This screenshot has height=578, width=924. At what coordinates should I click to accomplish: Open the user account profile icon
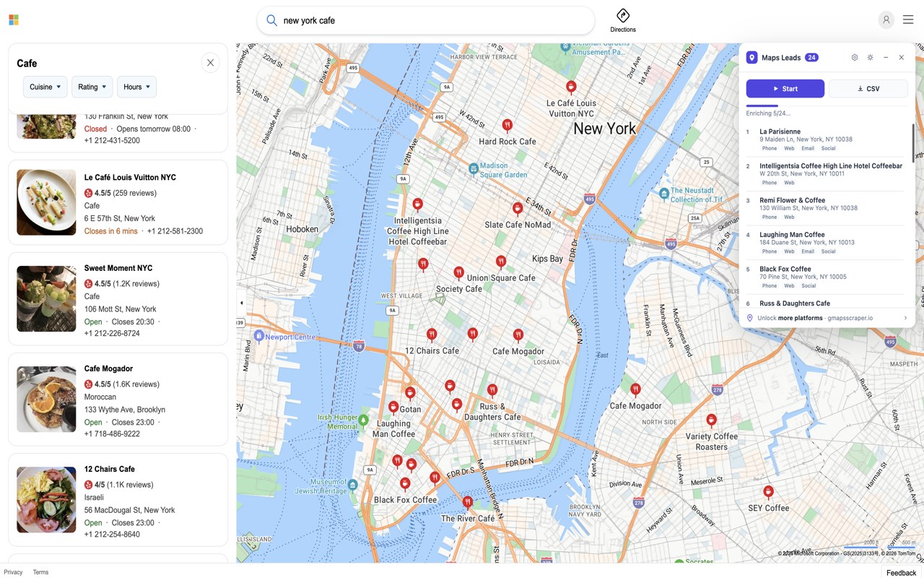[x=886, y=20]
